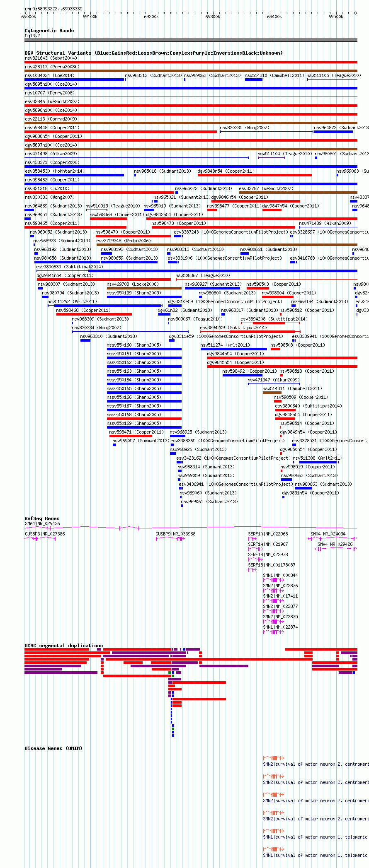Select variant esv3584530 (Mokhtar2014)

click(x=55, y=171)
